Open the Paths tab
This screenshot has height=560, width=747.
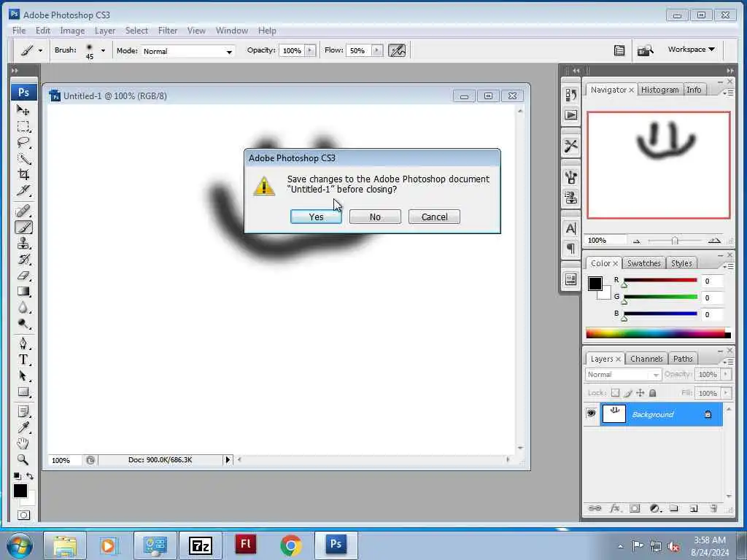pos(683,359)
